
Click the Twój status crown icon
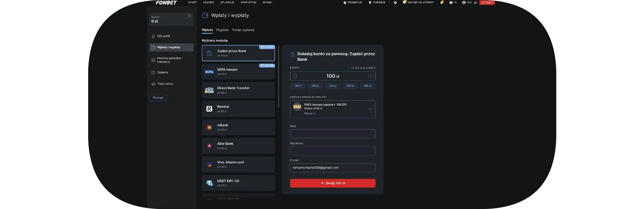153,84
